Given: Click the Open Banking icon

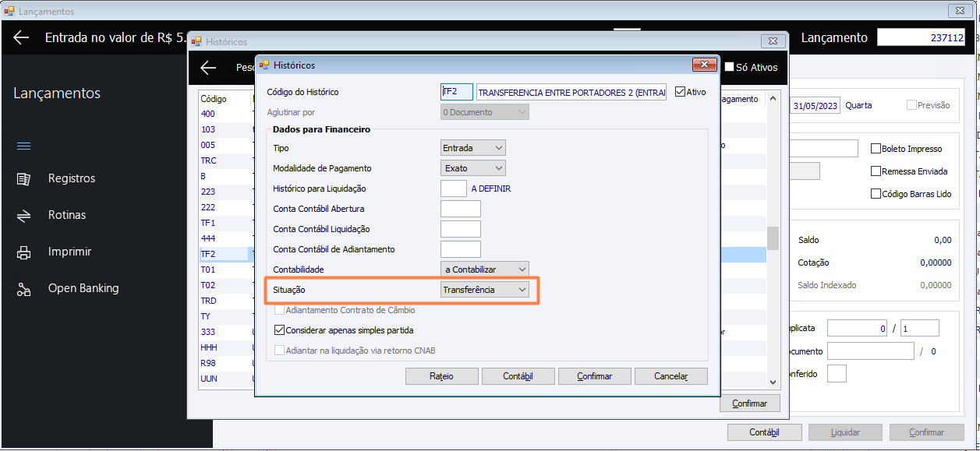Looking at the screenshot, I should tap(23, 289).
